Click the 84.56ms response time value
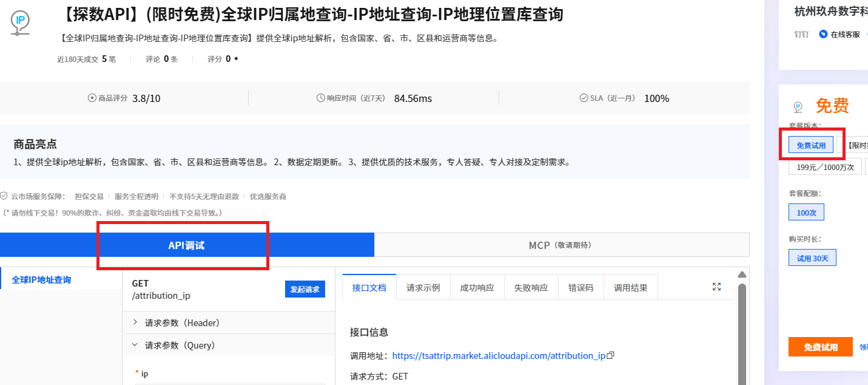This screenshot has width=868, height=385. click(x=413, y=98)
